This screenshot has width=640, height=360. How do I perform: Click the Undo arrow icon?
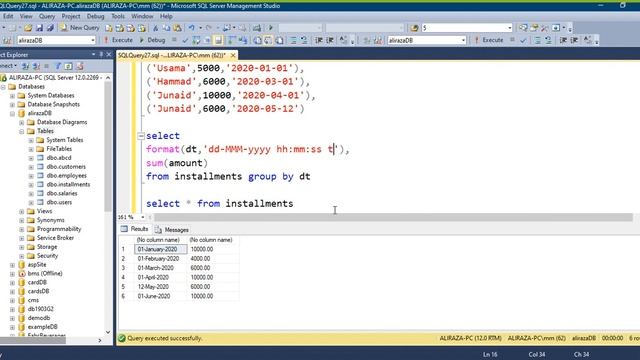pos(191,28)
